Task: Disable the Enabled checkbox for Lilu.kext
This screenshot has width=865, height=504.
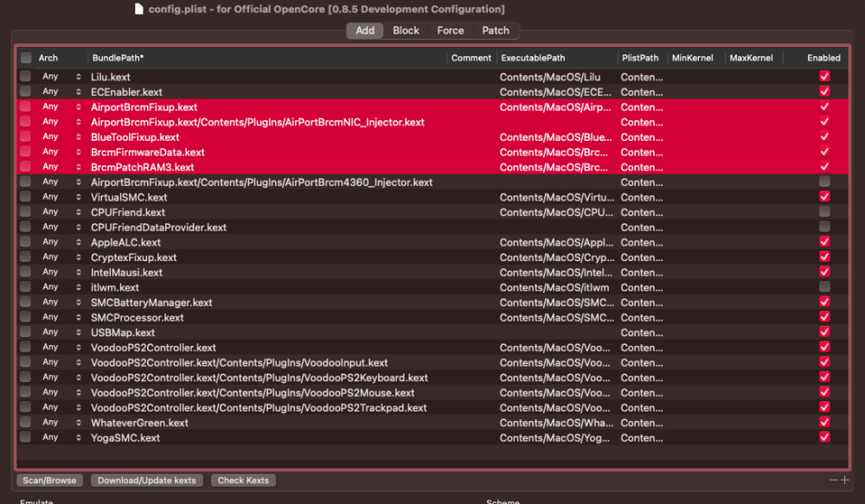Action: point(824,76)
